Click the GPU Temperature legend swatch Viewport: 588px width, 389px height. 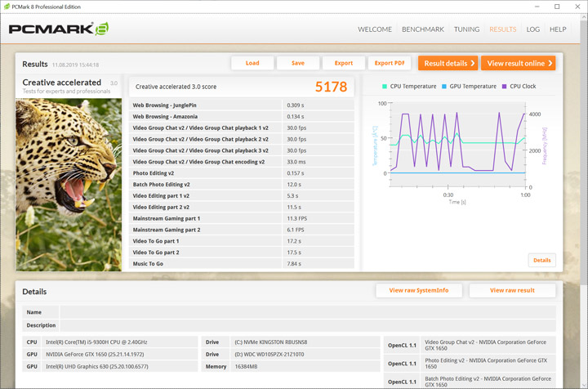[x=444, y=87]
